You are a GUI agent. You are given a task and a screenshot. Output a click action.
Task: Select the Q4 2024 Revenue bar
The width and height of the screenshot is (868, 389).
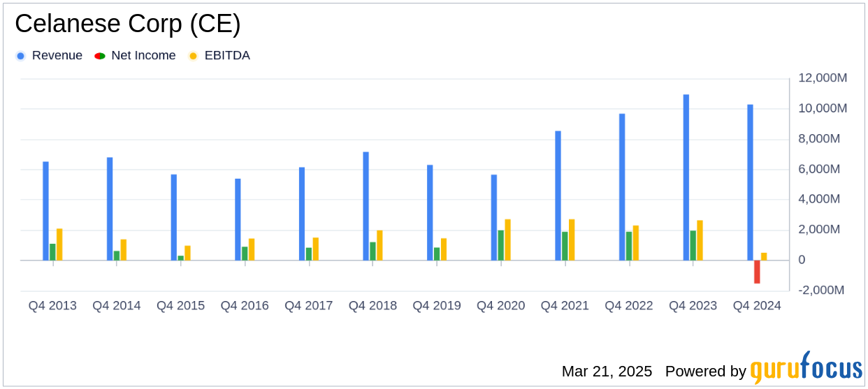[x=750, y=182]
